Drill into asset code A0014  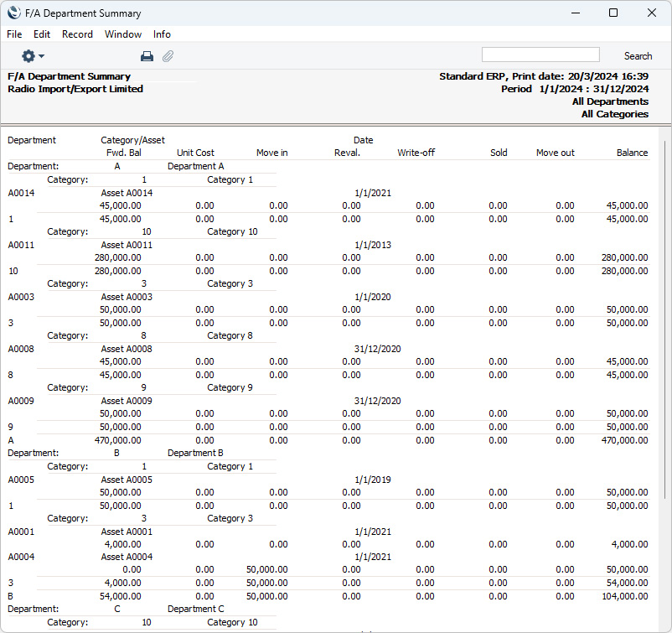click(x=21, y=193)
